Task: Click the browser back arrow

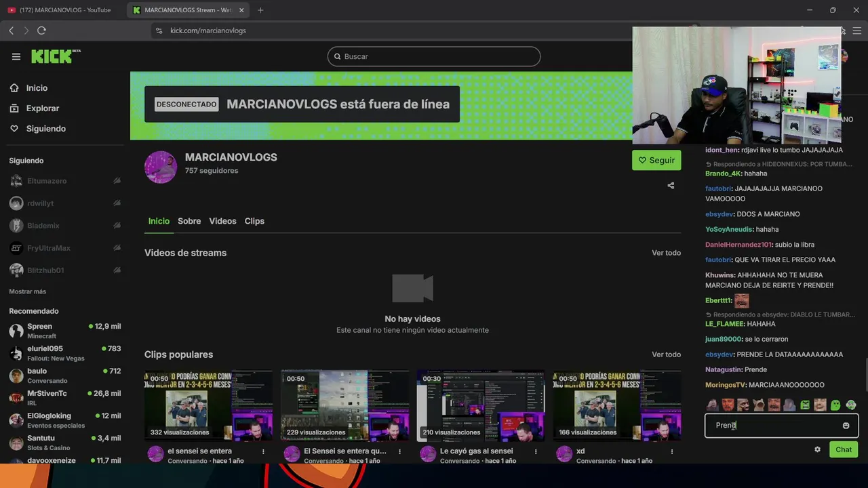Action: click(x=11, y=30)
